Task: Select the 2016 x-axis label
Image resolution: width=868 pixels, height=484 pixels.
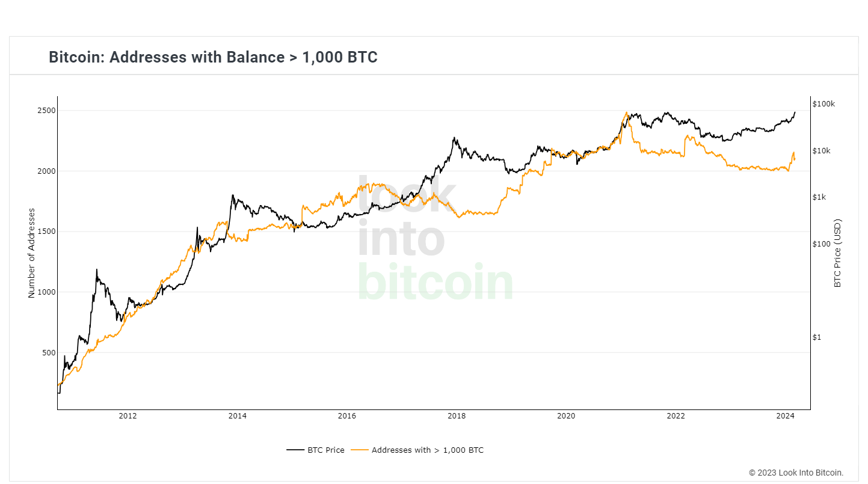Action: [347, 416]
